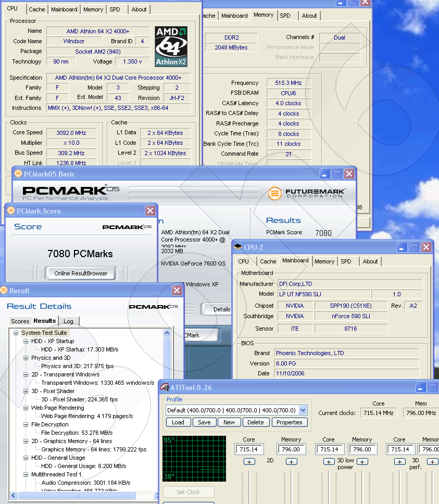Click the LP UT NF590 SLI model field

(324, 294)
